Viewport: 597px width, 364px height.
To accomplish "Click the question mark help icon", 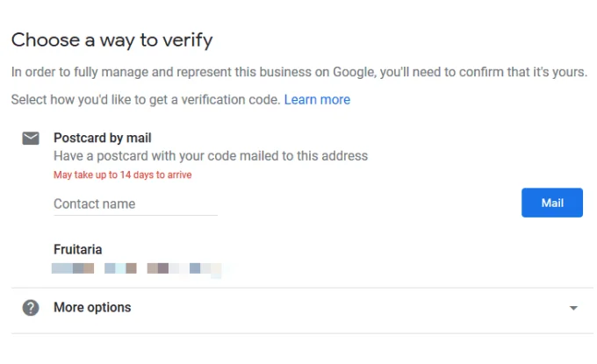I will [x=31, y=308].
